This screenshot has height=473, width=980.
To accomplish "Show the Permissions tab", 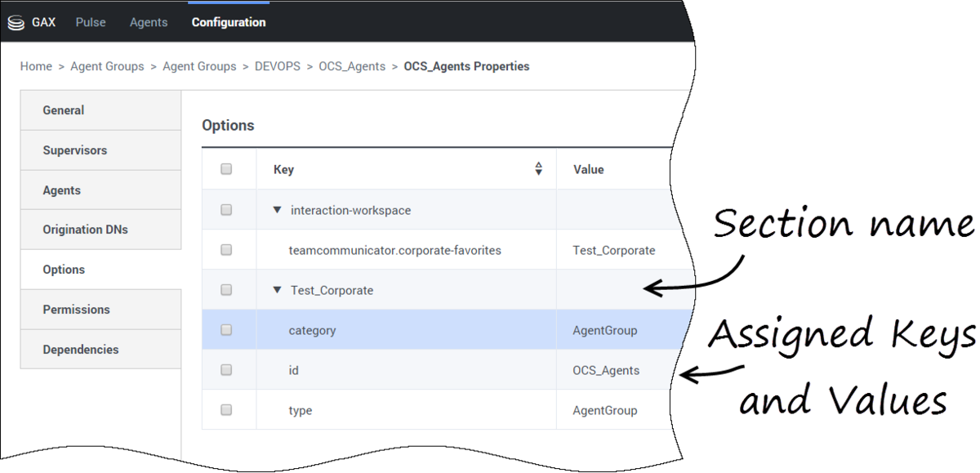I will [100, 310].
